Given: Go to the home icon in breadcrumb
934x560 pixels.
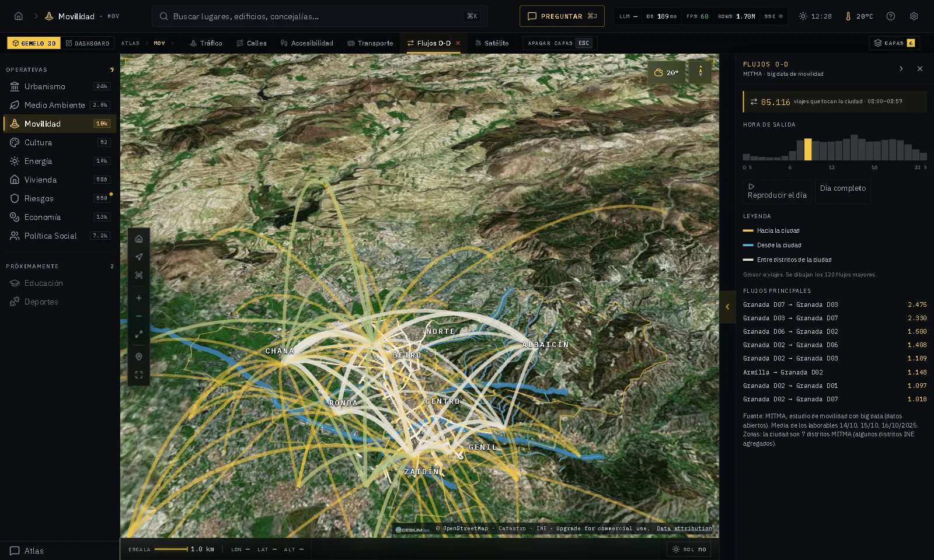Looking at the screenshot, I should (19, 16).
